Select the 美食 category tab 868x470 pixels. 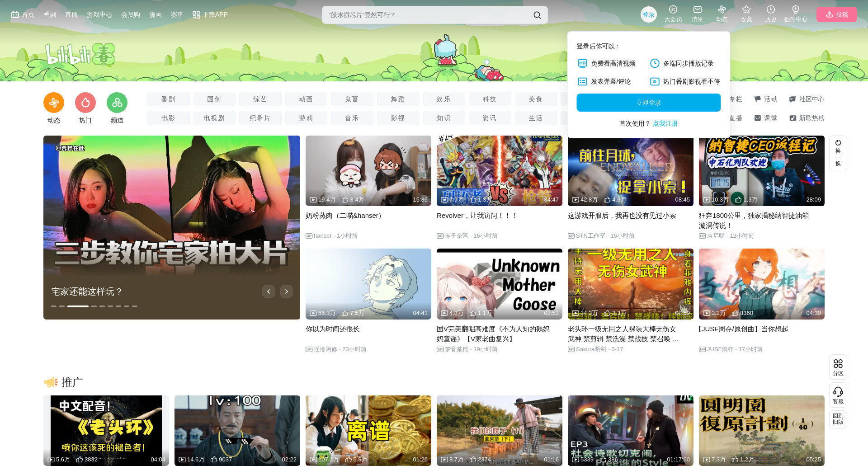536,99
